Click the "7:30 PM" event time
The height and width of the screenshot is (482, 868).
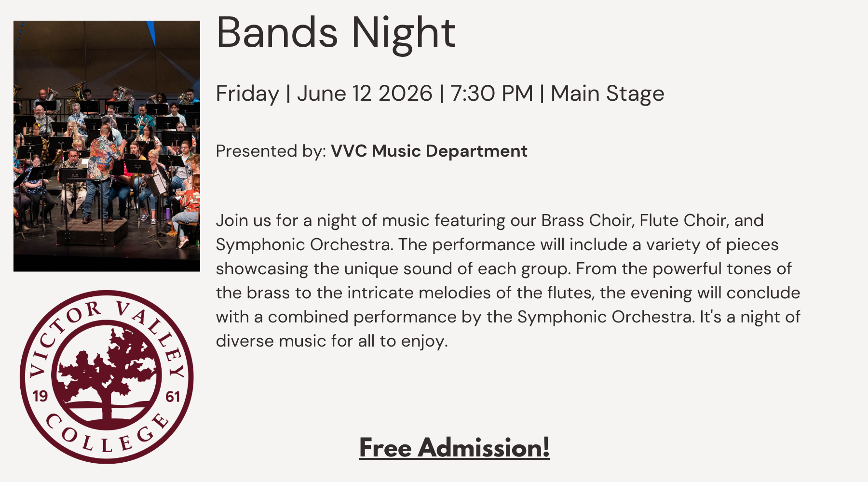tap(491, 94)
